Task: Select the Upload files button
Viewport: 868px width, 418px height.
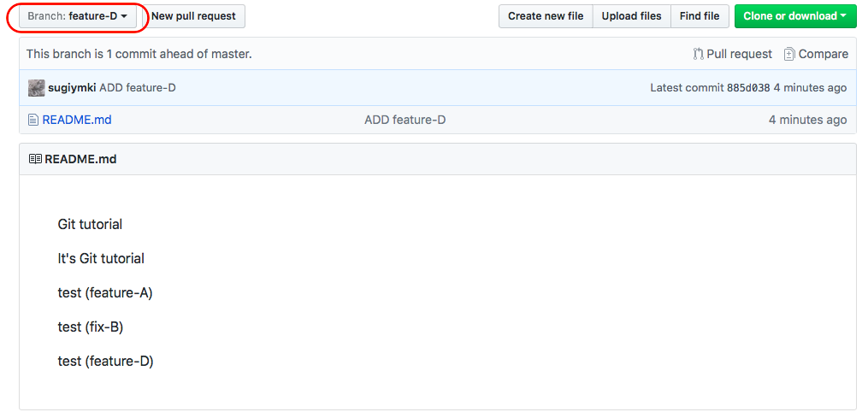Action: pyautogui.click(x=631, y=16)
